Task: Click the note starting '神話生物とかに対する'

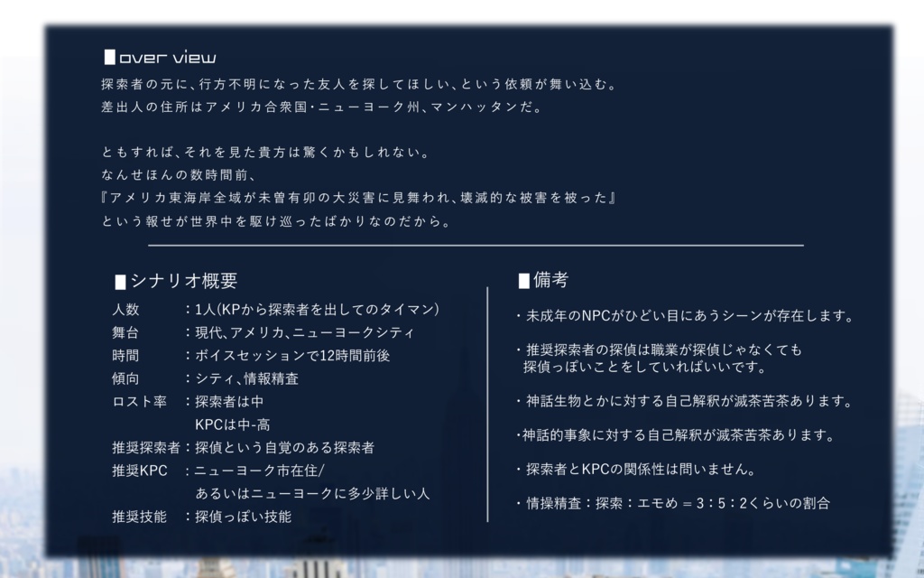Action: 688,401
